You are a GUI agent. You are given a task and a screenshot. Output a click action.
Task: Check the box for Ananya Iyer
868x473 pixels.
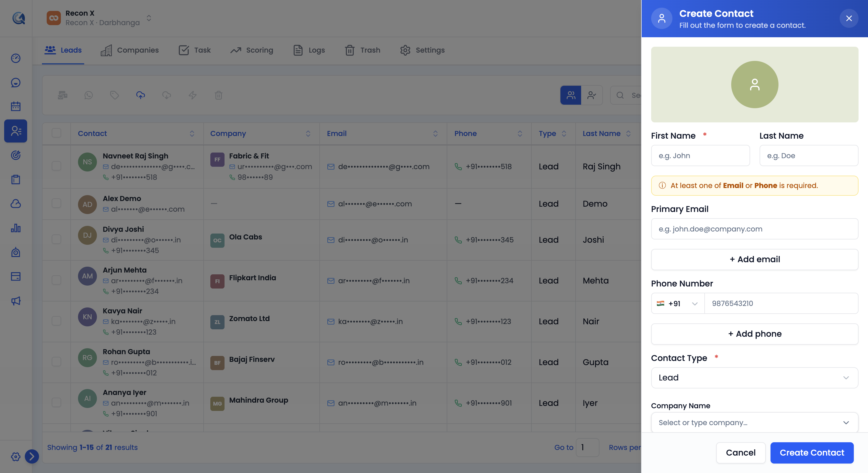click(56, 403)
